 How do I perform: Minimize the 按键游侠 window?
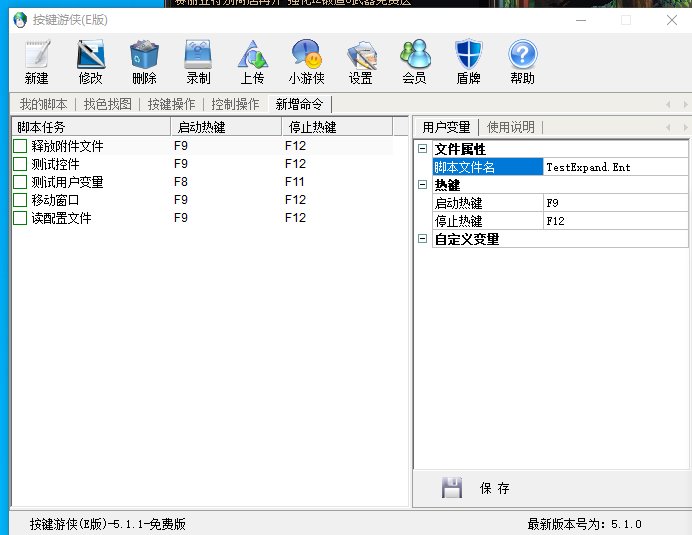coord(581,20)
